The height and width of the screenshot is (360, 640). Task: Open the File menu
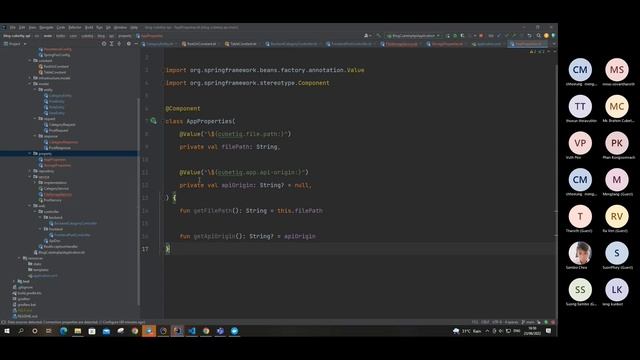(x=13, y=27)
